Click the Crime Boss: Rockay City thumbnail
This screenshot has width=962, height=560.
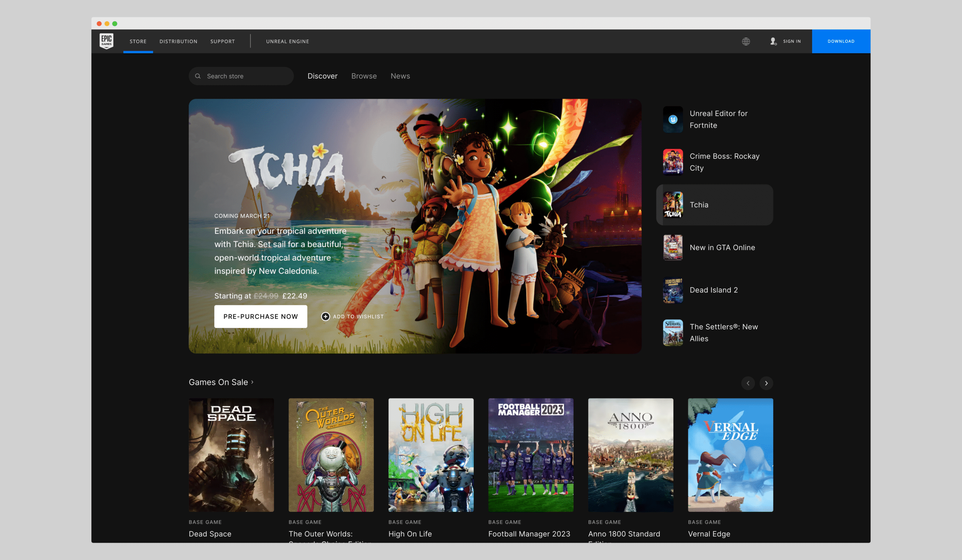point(673,162)
